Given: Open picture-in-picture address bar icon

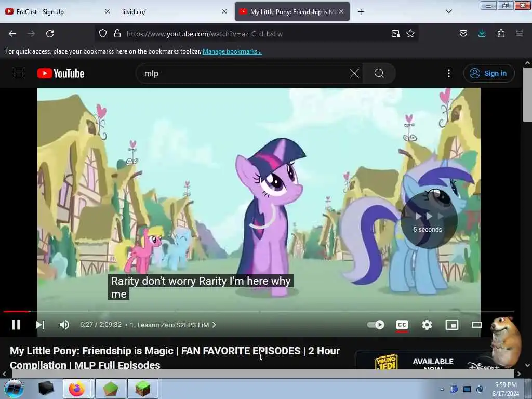Looking at the screenshot, I should point(395,34).
